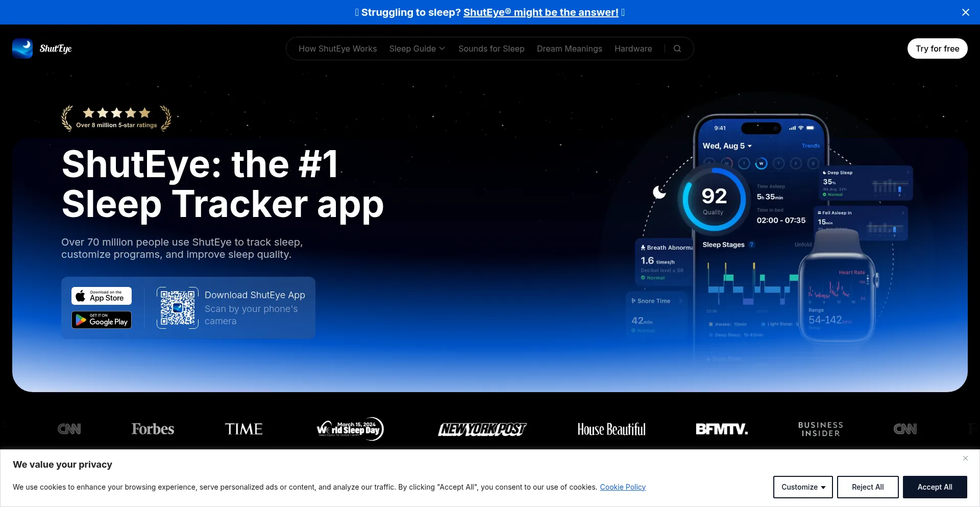Click the Deep Sleep 35% card
Image resolution: width=980 pixels, height=507 pixels.
pyautogui.click(x=866, y=183)
